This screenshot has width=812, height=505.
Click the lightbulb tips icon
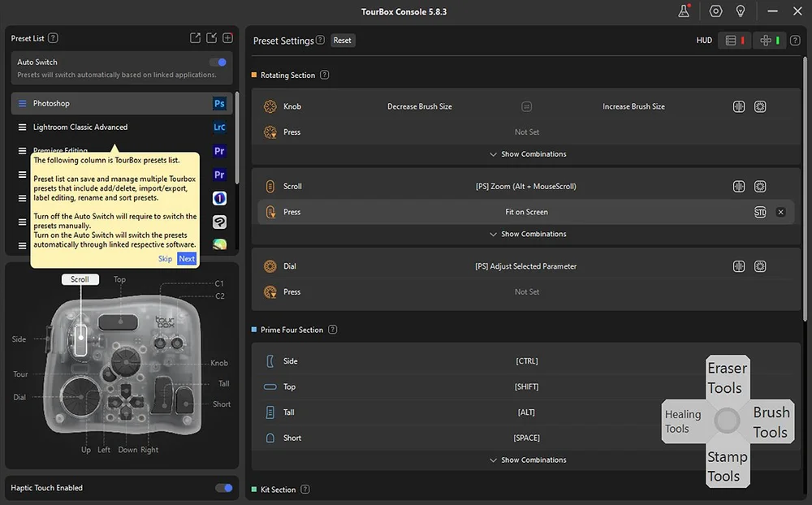click(741, 11)
